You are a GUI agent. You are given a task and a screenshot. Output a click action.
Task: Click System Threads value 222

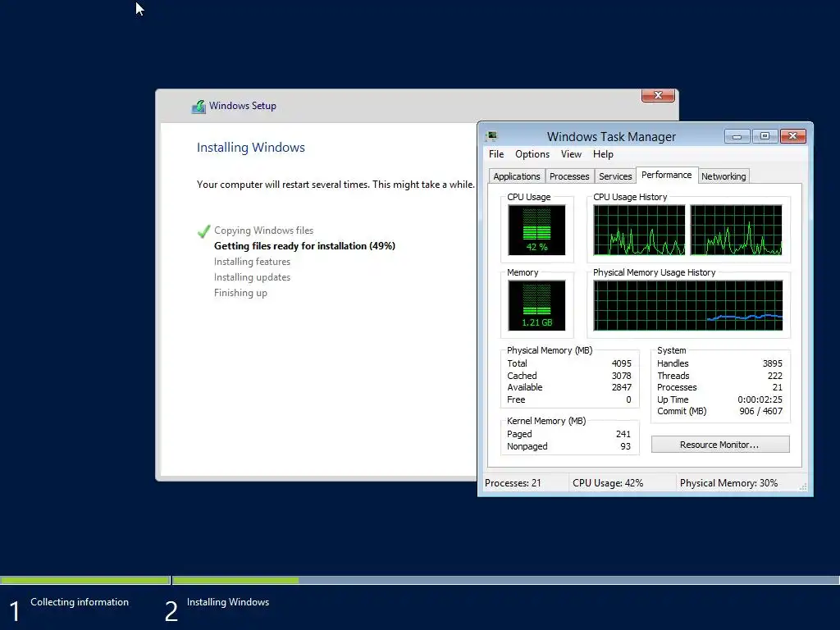[x=774, y=376]
